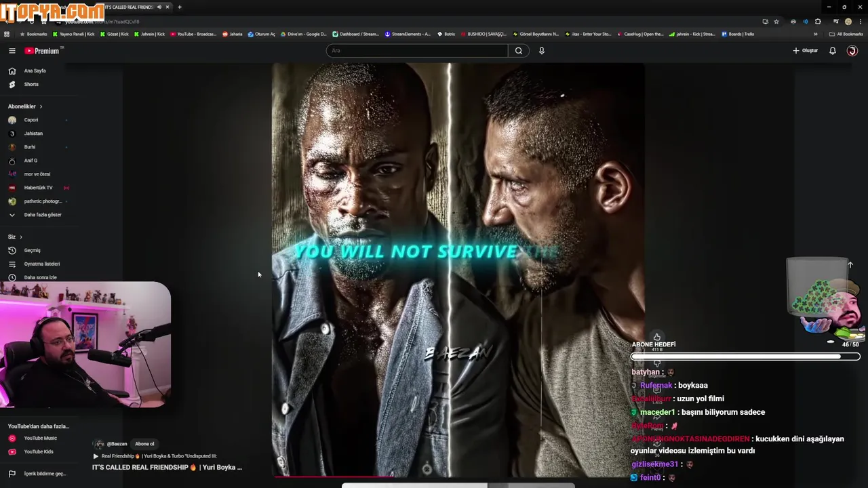This screenshot has height=488, width=868.
Task: Close the IT'S CALLED REAL FRIENDS tab
Action: (168, 7)
